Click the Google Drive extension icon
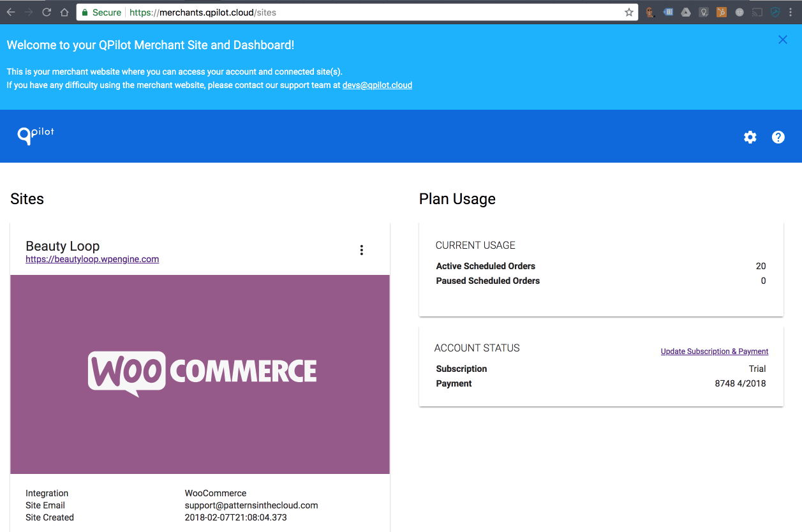 [686, 12]
